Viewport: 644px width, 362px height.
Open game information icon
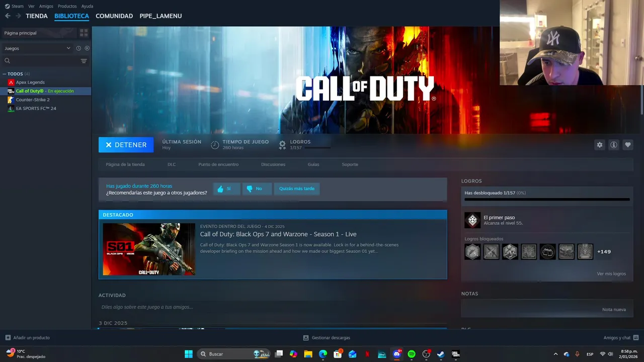(613, 145)
